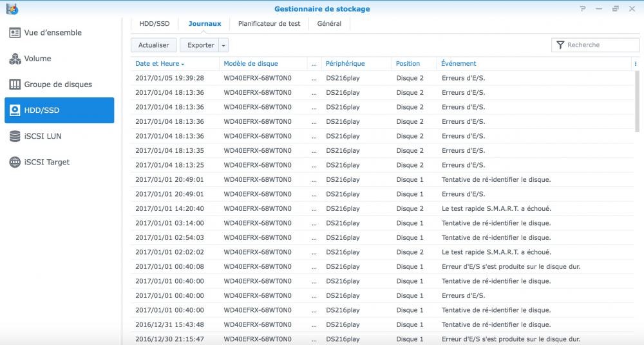Select log row 2017/01/01 00:40:08
This screenshot has height=345, width=644.
click(x=382, y=266)
